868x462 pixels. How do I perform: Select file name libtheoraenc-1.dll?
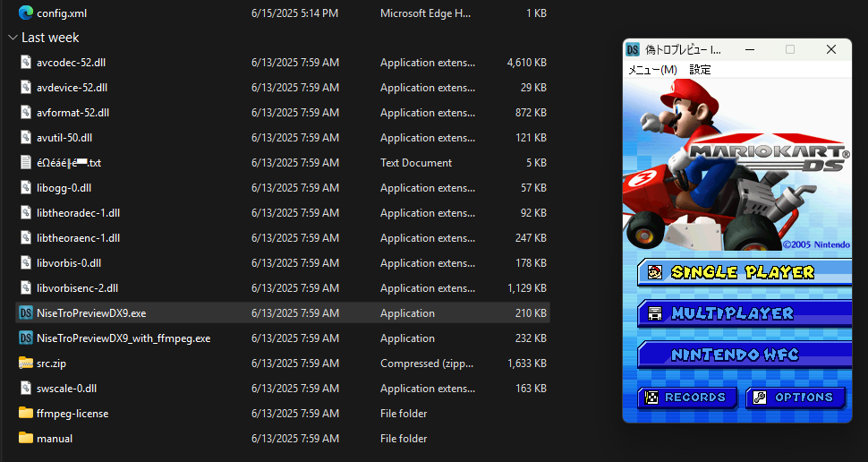click(78, 237)
